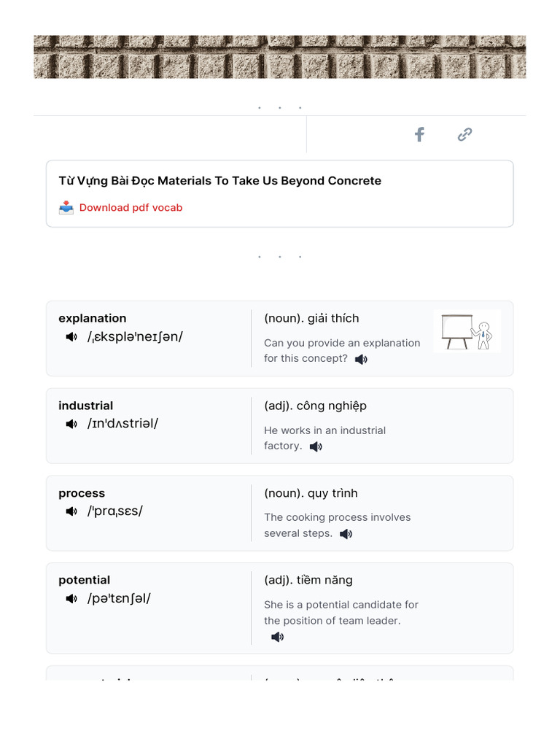Screen dimensions: 560x747
Task: Select the word explanation
Action: click(93, 318)
